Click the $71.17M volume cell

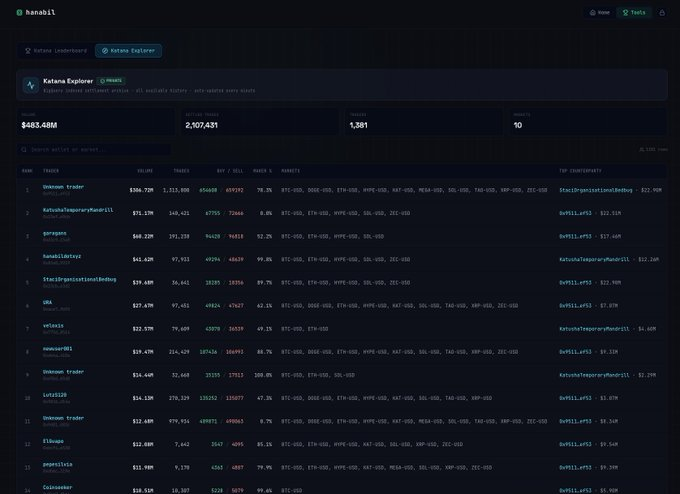point(143,213)
